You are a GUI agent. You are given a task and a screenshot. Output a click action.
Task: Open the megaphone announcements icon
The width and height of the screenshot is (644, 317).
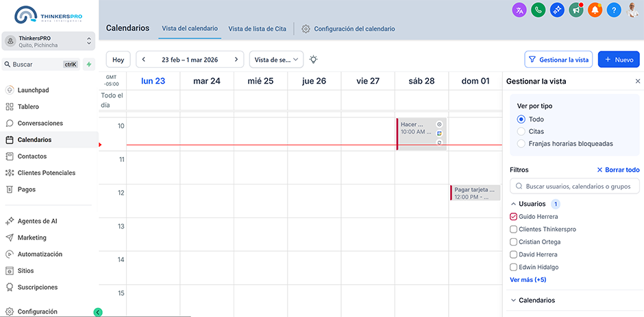[x=576, y=10]
